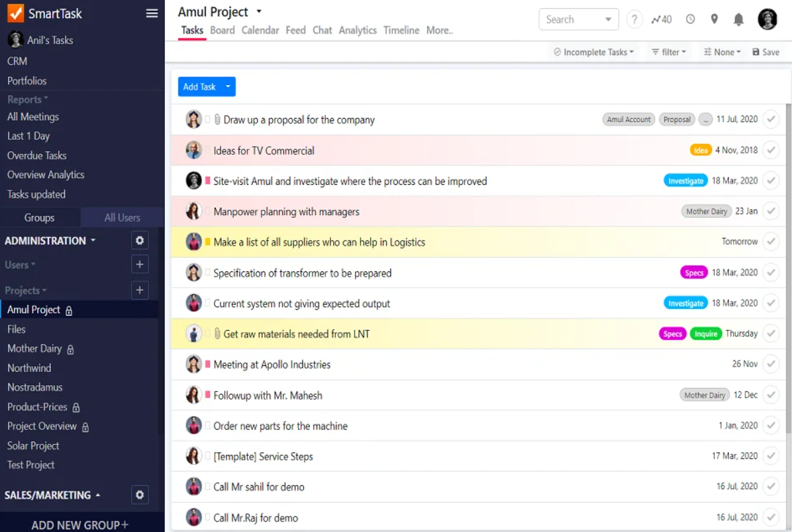Click the lock icon next to Product-Prices
This screenshot has height=532, width=792.
[76, 407]
